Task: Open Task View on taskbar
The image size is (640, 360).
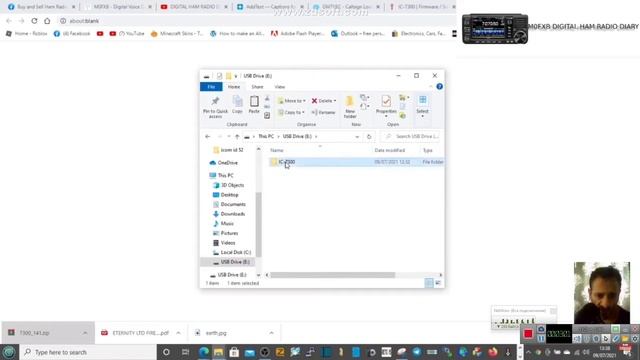Action: (185, 352)
